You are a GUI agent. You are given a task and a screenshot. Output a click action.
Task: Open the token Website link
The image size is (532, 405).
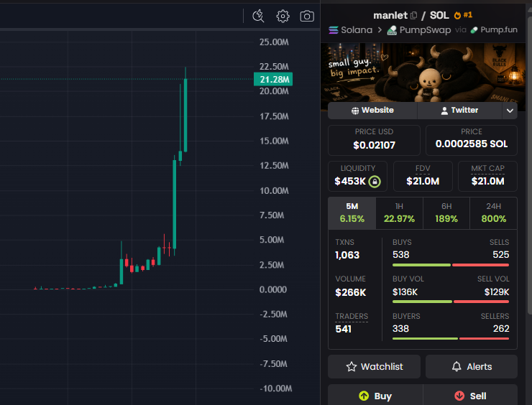[372, 111]
